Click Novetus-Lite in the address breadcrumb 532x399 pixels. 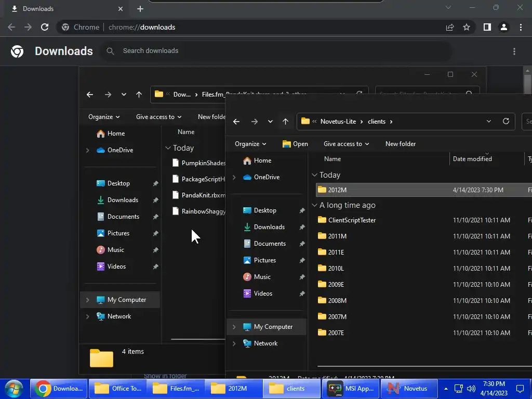[x=338, y=122]
